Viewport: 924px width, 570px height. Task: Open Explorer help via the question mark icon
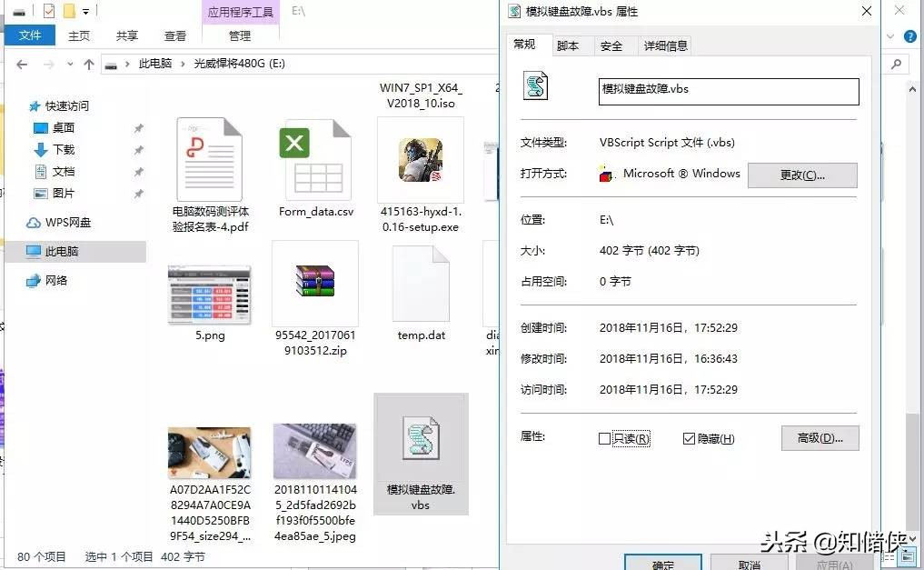910,36
